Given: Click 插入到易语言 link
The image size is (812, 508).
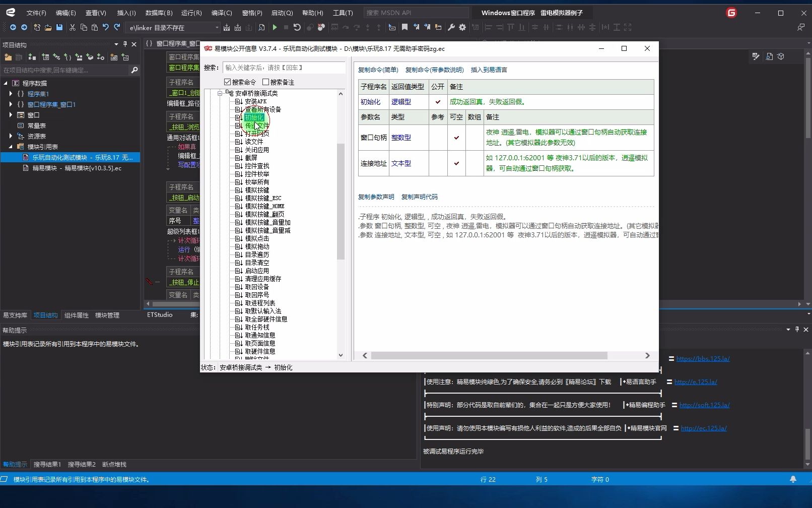Looking at the screenshot, I should 489,70.
